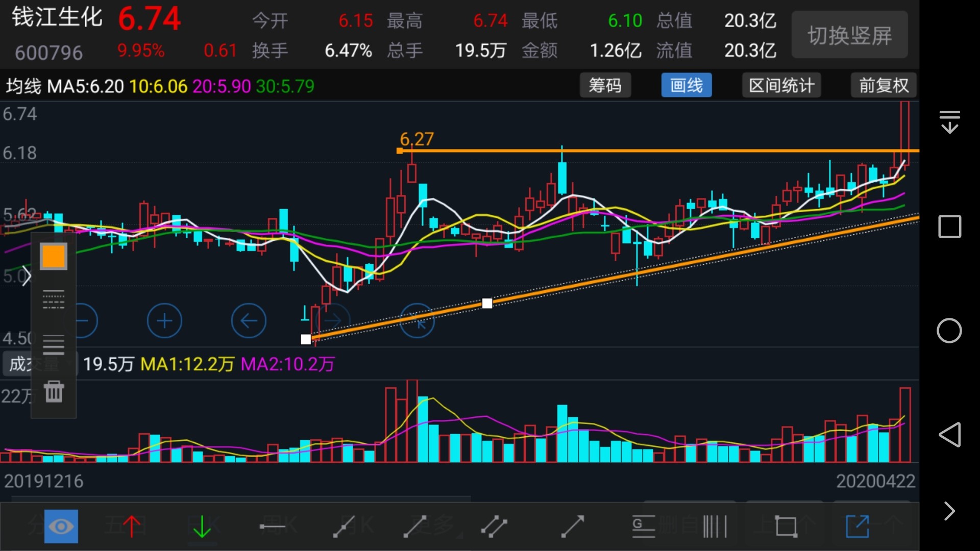Screen dimensions: 980x551
Task: Tap the 金额 1.26亿 amount value
Action: point(616,51)
